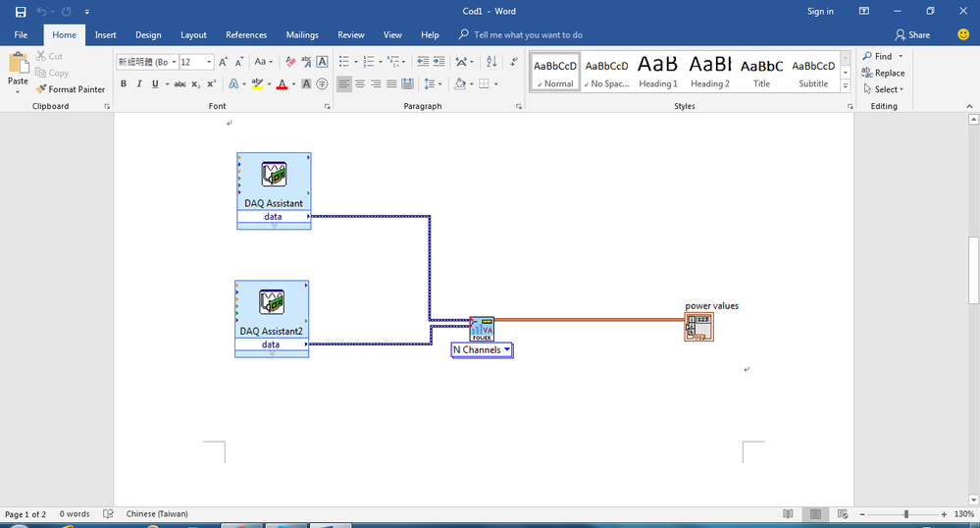Toggle underline formatting
This screenshot has height=528, width=980.
pyautogui.click(x=155, y=83)
